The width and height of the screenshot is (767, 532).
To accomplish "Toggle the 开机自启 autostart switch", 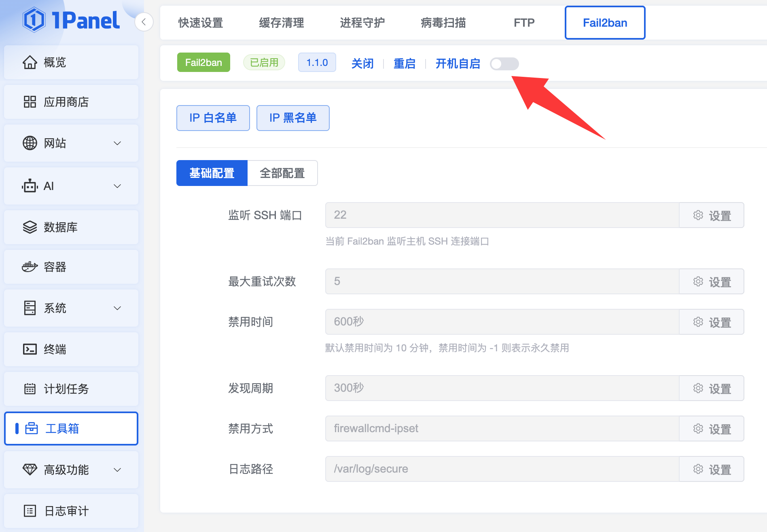I will 504,64.
